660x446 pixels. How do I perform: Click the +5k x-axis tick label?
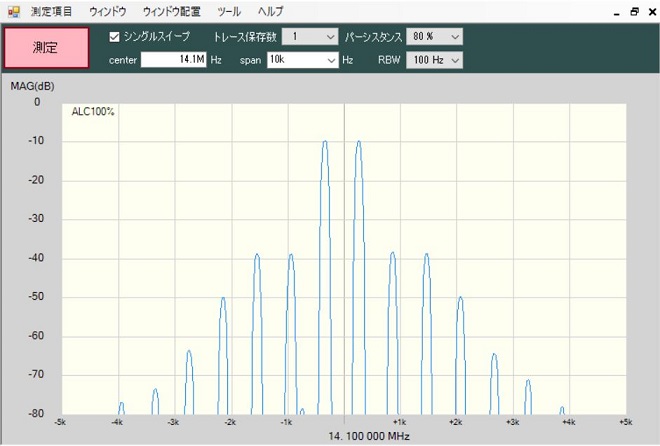pyautogui.click(x=626, y=422)
